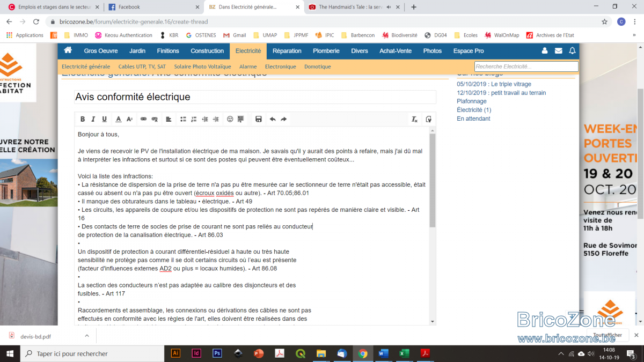Increase indent of the paragraph
This screenshot has width=644, height=362.
(216, 119)
